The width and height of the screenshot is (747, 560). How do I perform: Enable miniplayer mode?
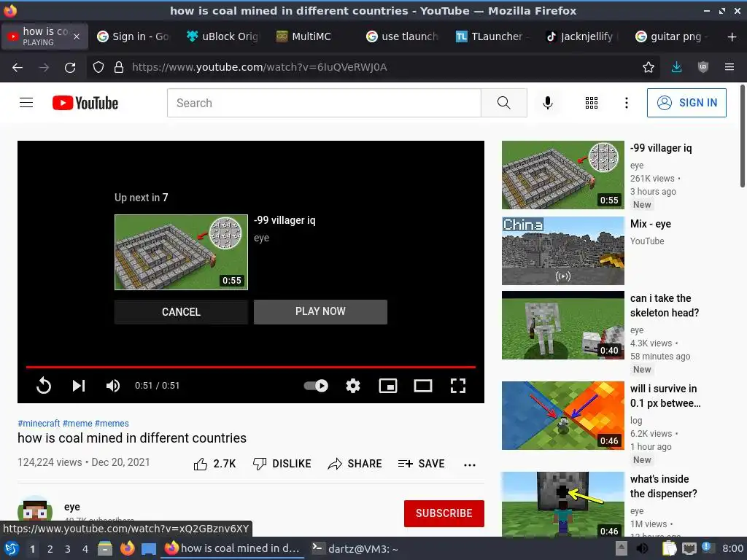388,386
